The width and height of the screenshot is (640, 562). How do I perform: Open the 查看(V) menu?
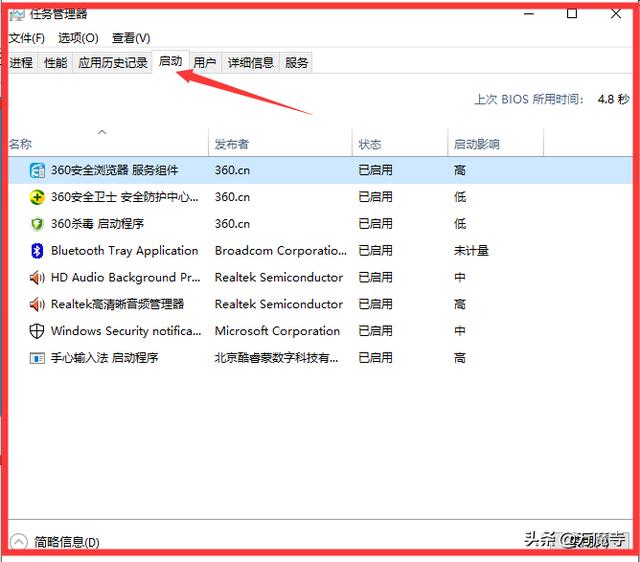131,38
